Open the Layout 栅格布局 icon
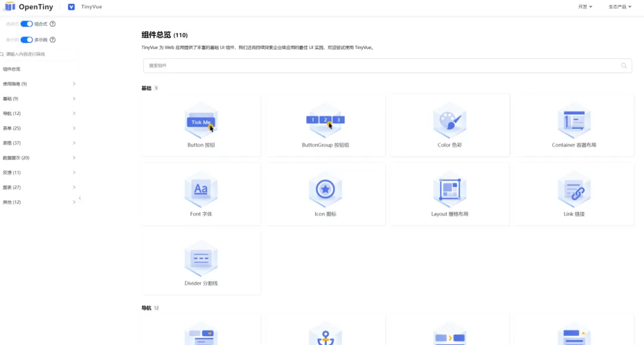The image size is (644, 345). point(450,189)
